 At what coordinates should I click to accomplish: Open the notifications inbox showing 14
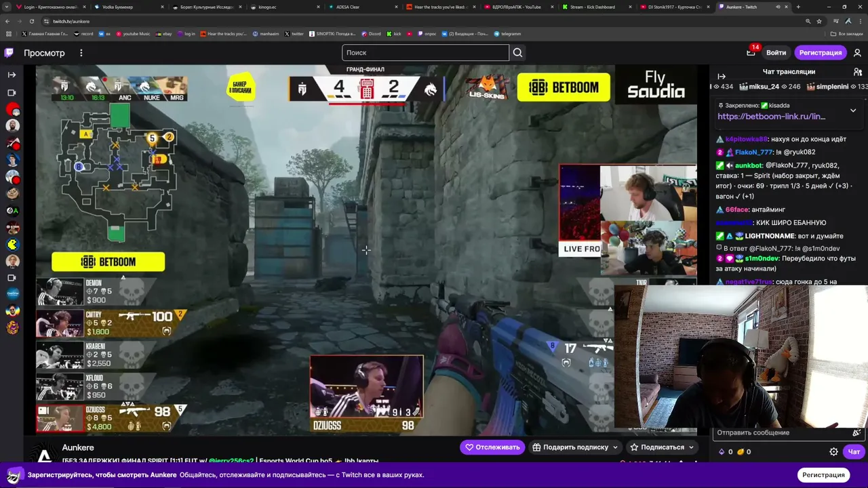pyautogui.click(x=751, y=52)
